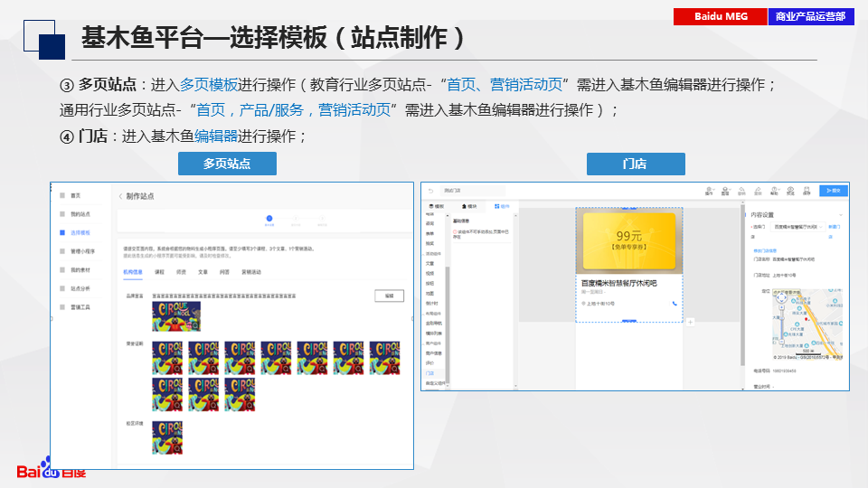
Task: Click plus icon beside store card
Action: (690, 322)
